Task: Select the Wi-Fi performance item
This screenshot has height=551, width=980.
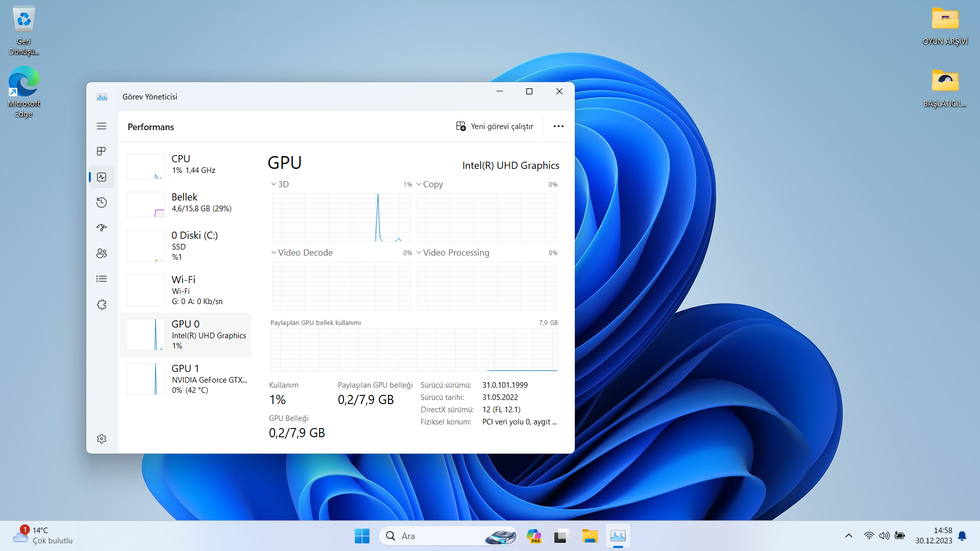Action: tap(186, 290)
